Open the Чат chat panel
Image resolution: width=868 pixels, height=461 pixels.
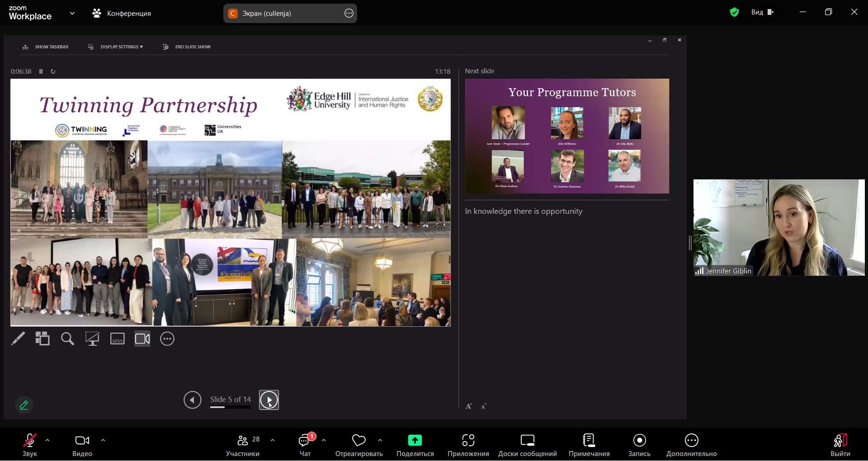point(305,445)
